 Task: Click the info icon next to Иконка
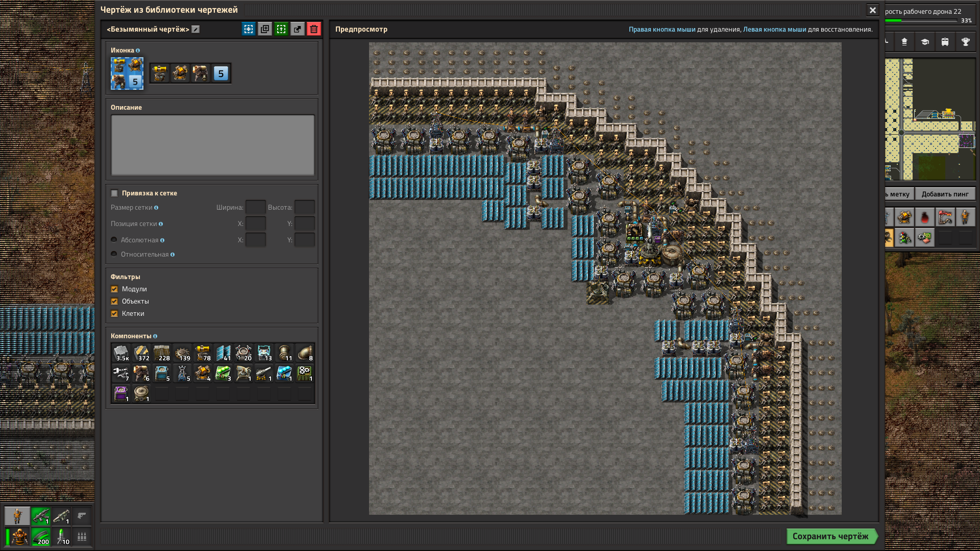[x=138, y=51]
